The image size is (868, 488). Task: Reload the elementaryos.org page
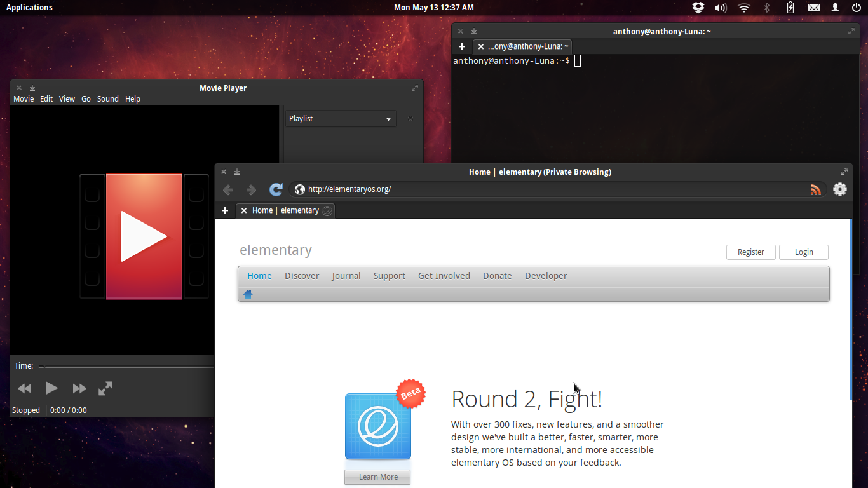point(275,189)
